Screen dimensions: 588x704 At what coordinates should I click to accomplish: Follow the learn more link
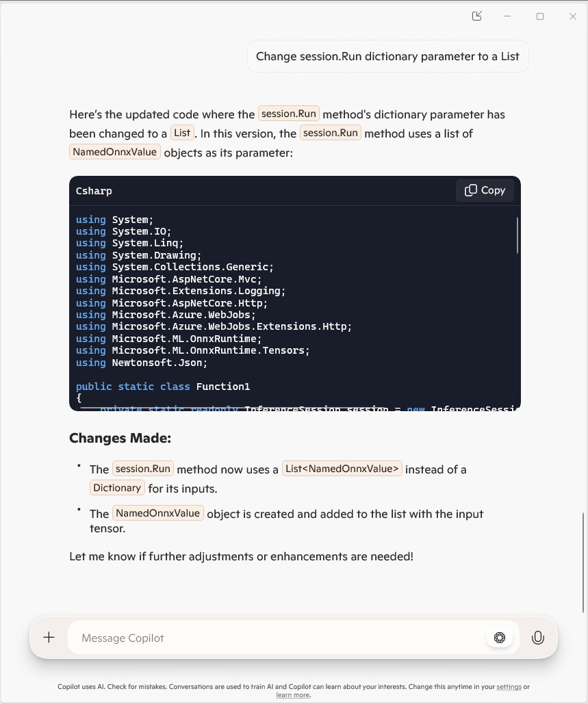click(x=292, y=695)
